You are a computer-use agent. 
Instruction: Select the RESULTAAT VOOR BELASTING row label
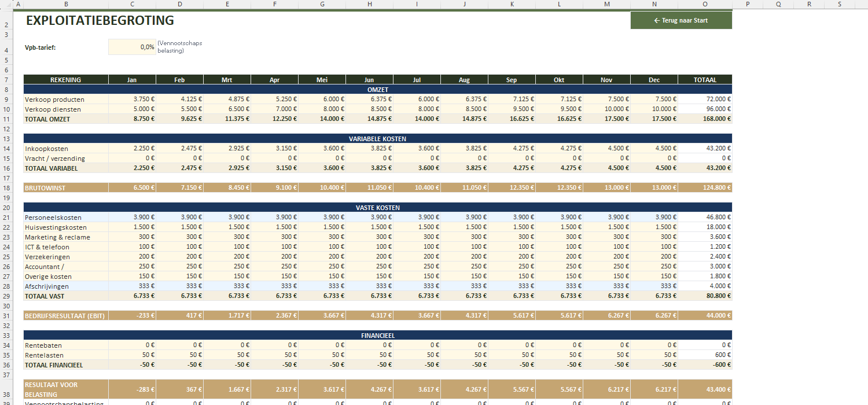(66, 389)
